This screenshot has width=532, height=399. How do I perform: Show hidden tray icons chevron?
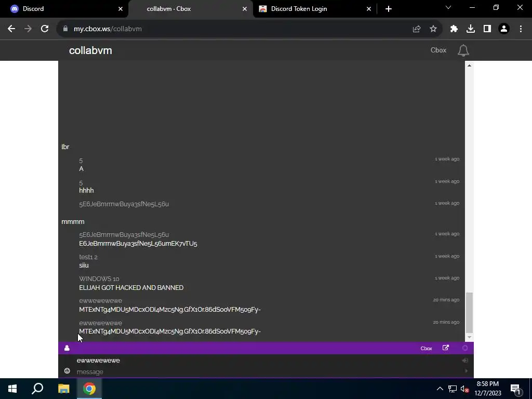click(x=440, y=389)
